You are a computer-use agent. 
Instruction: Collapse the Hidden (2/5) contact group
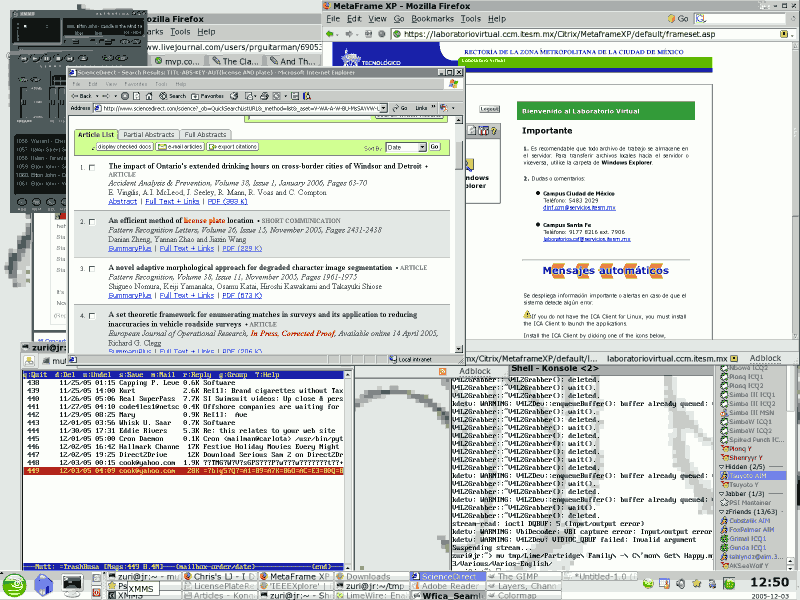(738, 466)
